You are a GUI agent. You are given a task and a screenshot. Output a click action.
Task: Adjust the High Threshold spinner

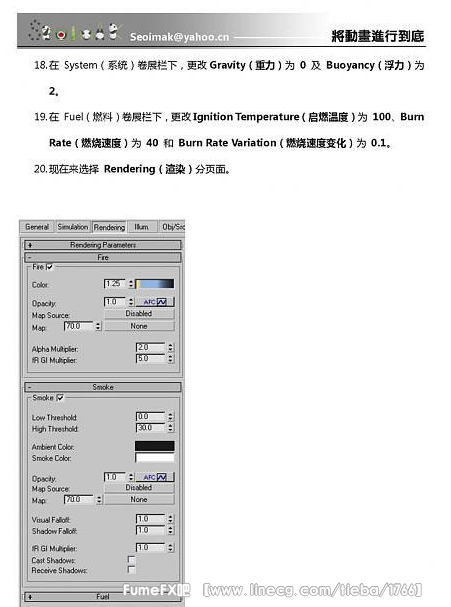point(170,428)
